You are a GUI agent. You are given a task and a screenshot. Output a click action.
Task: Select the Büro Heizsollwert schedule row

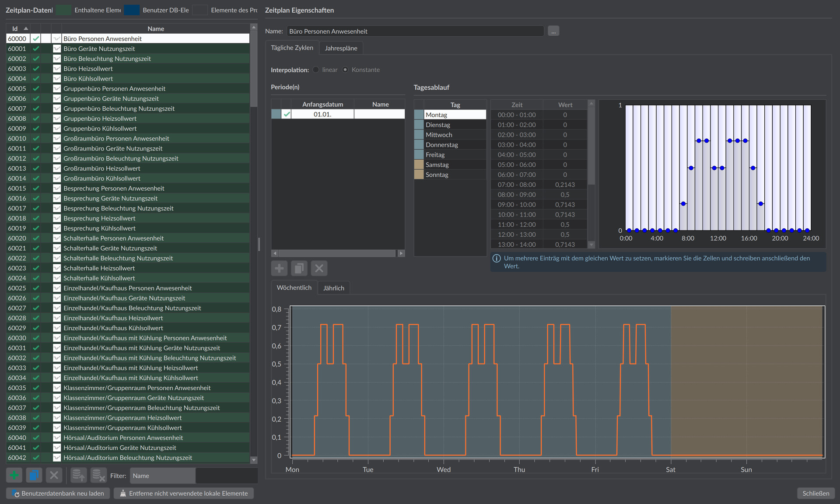pos(128,69)
